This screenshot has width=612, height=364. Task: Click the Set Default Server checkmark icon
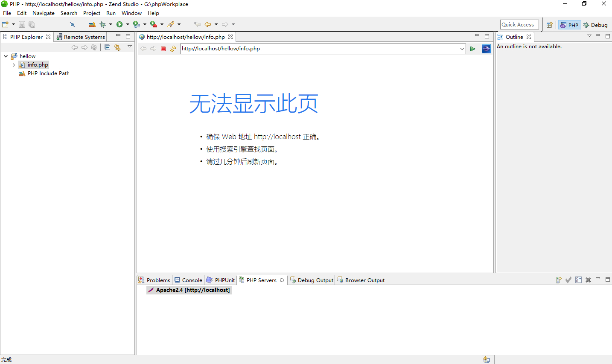tap(568, 280)
